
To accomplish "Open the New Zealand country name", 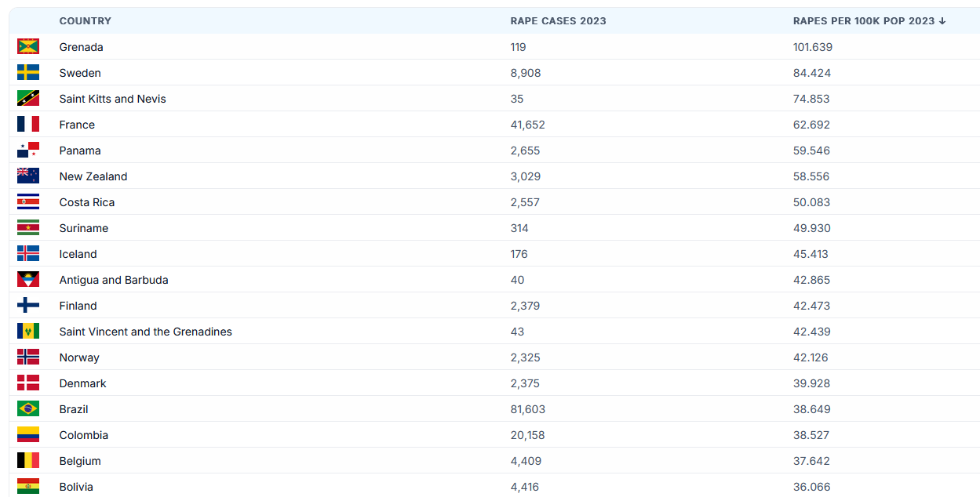I will point(93,176).
